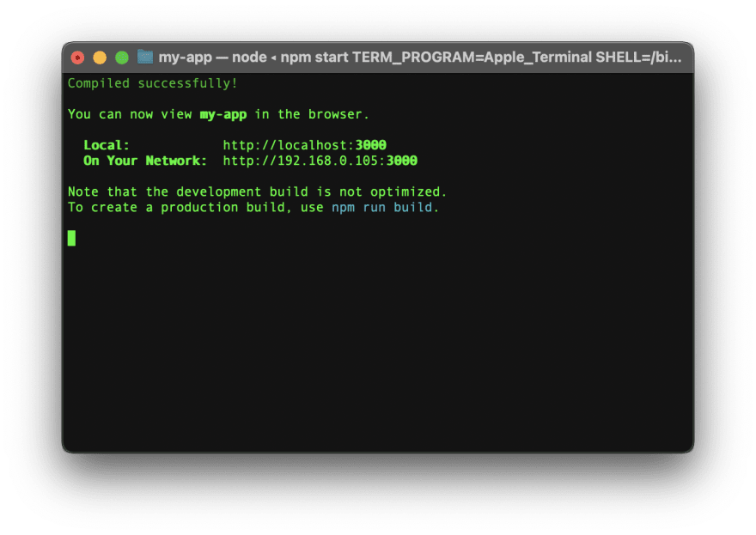Click the green terminal cursor block
This screenshot has height=535, width=756.
pyautogui.click(x=71, y=238)
